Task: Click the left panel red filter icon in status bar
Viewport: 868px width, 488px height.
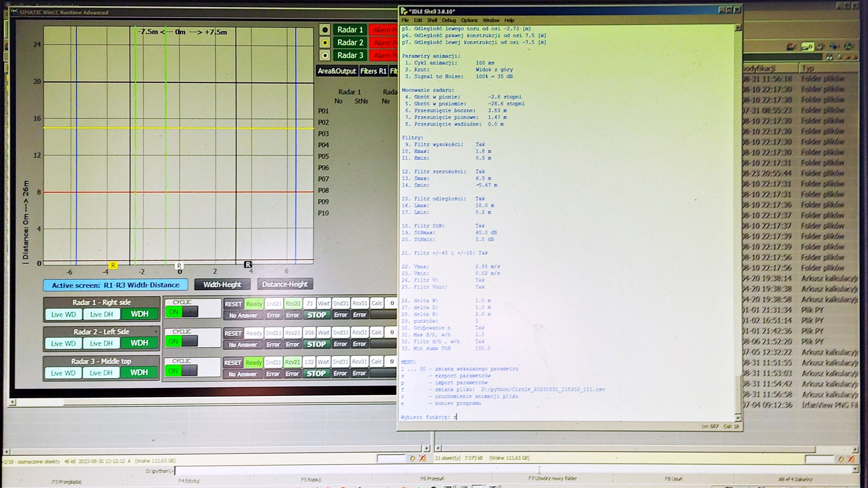Action: click(x=423, y=458)
